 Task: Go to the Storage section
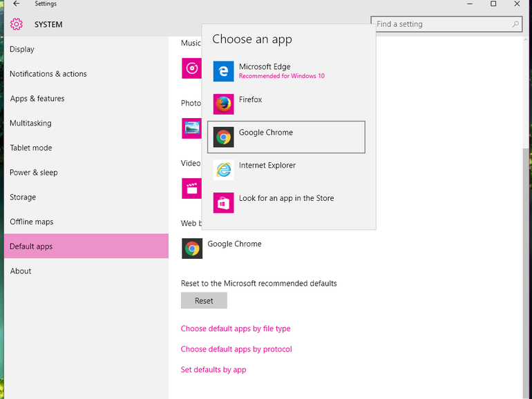(x=86, y=197)
